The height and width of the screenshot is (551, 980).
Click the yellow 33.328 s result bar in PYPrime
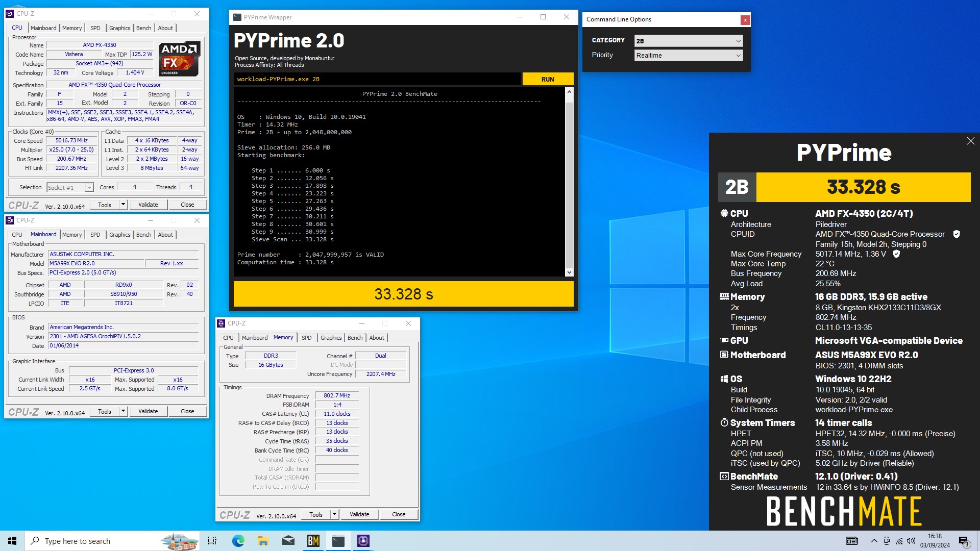(x=403, y=294)
